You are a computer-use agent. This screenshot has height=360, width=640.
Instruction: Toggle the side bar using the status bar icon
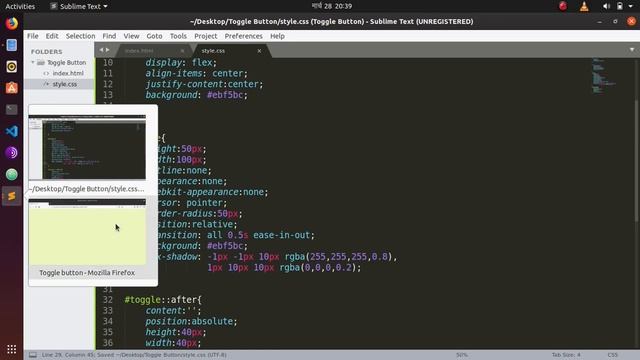click(33, 355)
